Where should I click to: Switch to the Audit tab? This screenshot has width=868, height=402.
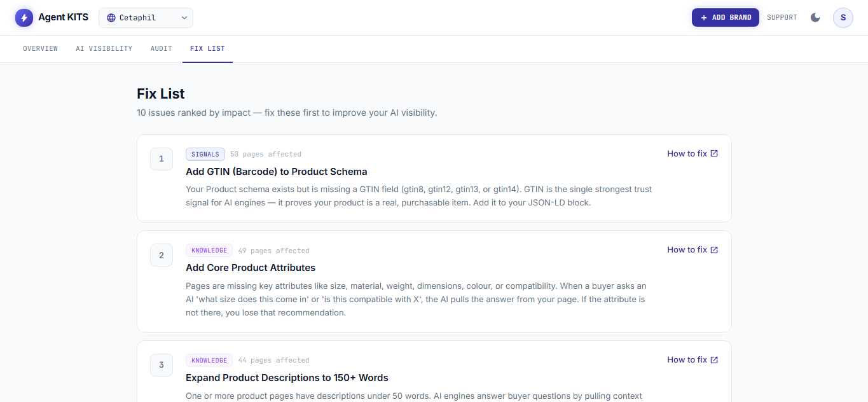[162, 48]
